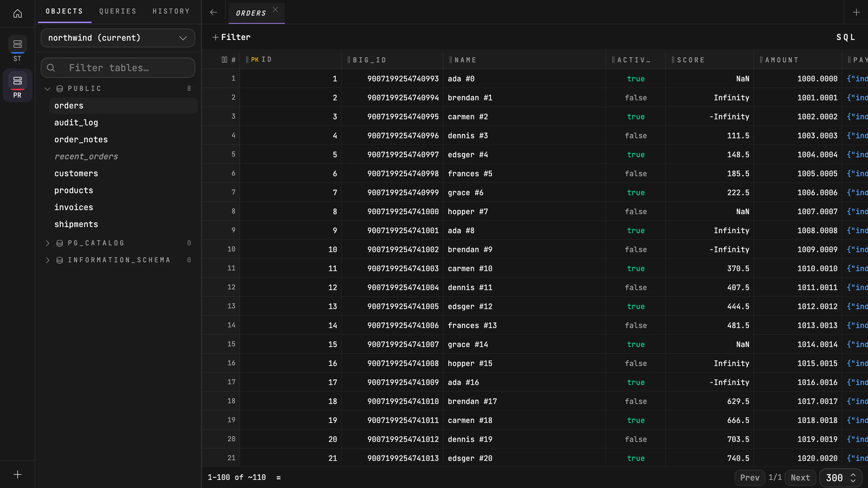The image size is (868, 488).
Task: Click the name cell 'dennis #11'
Action: (x=525, y=287)
